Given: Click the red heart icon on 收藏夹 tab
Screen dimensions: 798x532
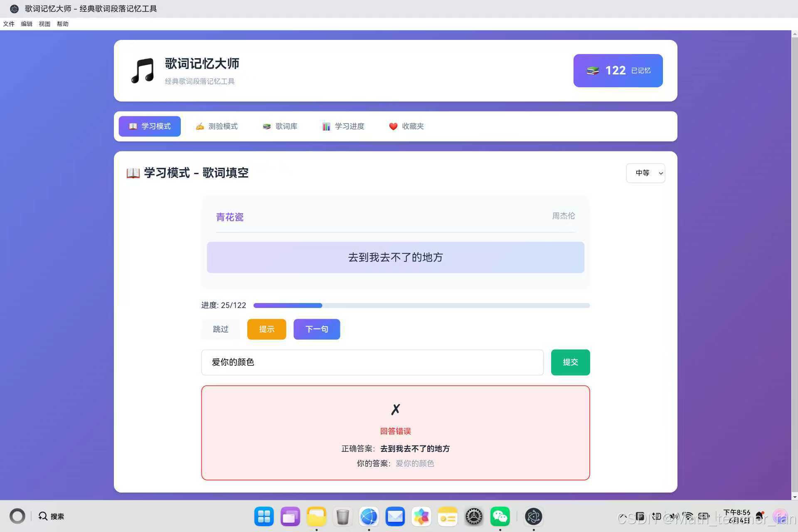Looking at the screenshot, I should click(393, 126).
